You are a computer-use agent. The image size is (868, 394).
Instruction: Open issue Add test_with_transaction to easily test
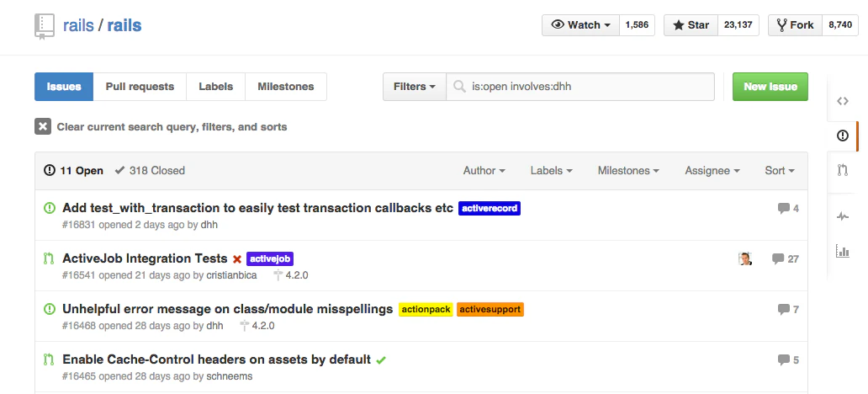(x=258, y=208)
